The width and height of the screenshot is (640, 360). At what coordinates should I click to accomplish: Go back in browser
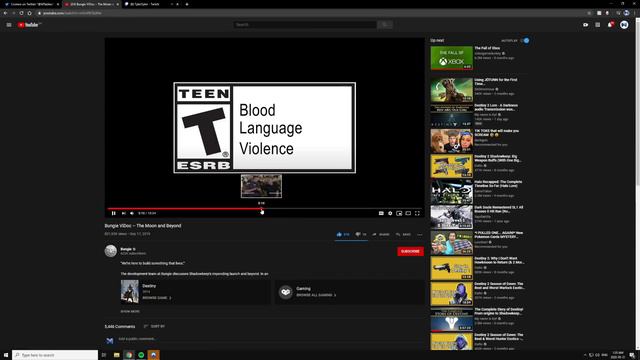(5, 13)
